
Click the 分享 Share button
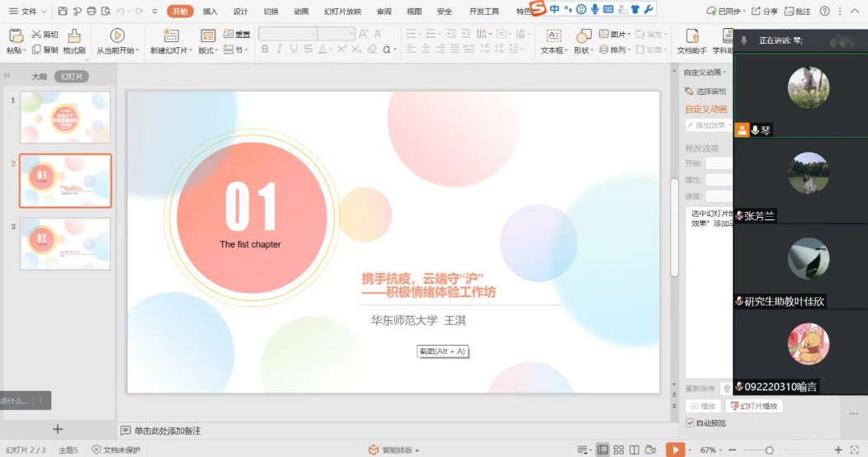[x=765, y=12]
